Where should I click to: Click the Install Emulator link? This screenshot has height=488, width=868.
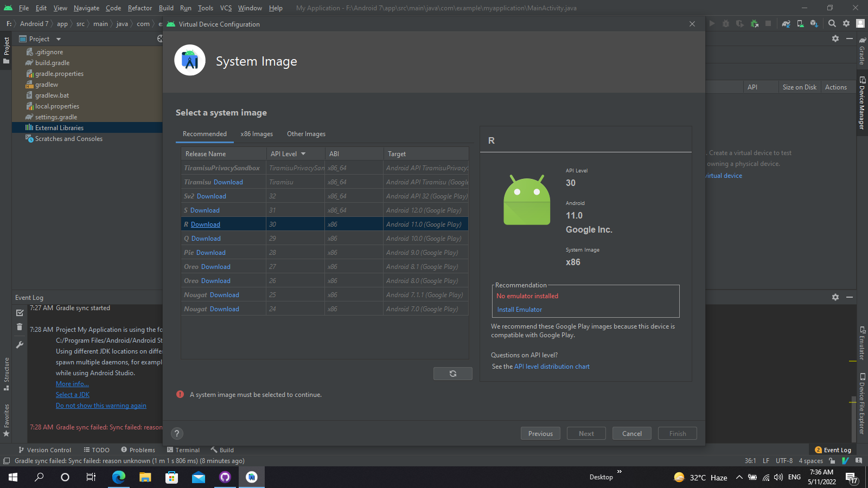(519, 309)
